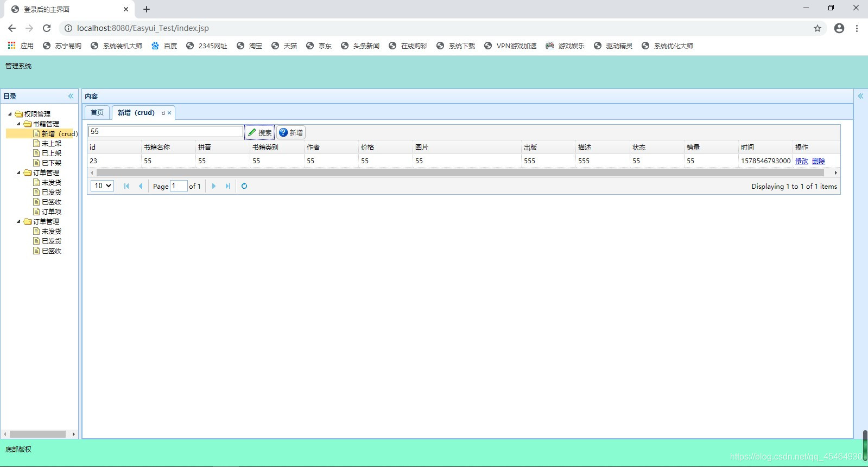The image size is (868, 467).
Task: Open the 苏宁易购 bookmark
Action: click(x=62, y=46)
